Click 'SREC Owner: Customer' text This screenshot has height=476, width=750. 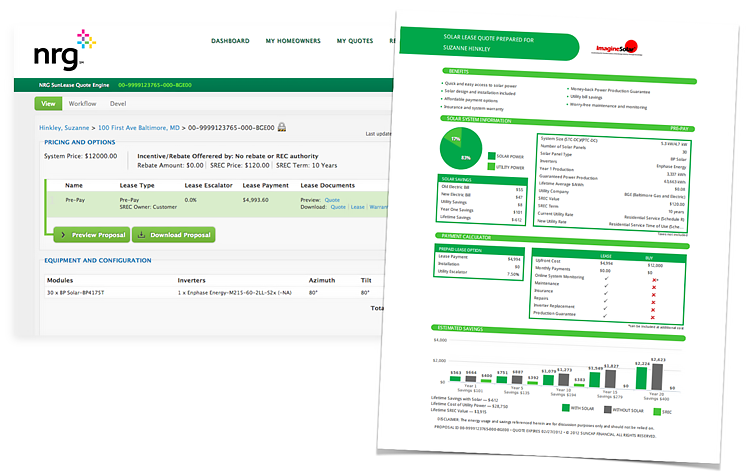tap(148, 207)
